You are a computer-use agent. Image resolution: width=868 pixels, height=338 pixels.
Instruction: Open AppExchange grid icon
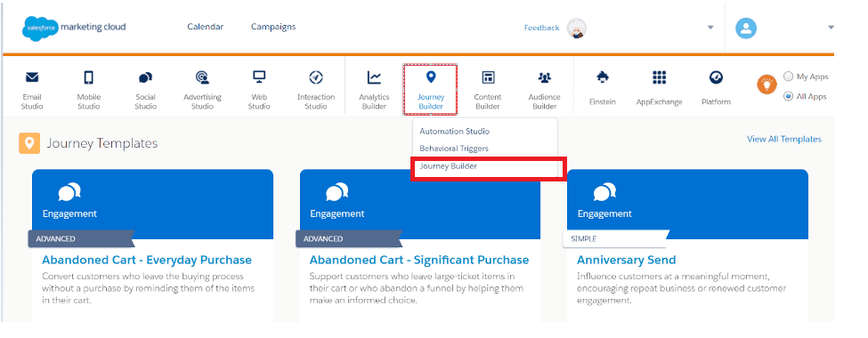[660, 77]
